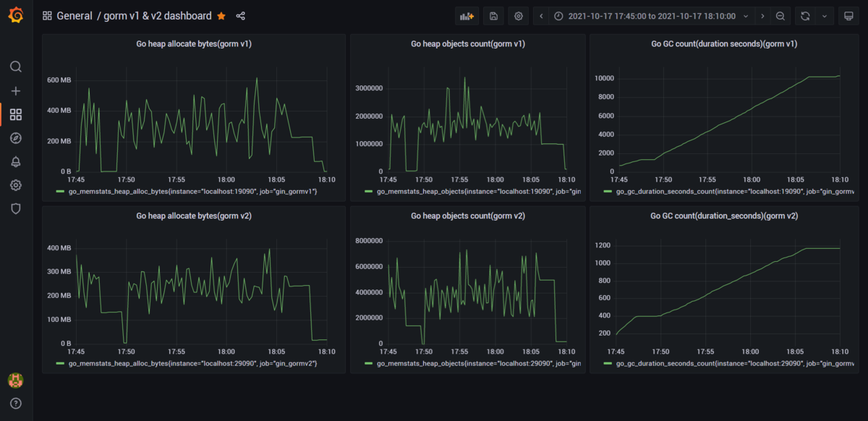
Task: Add a panel with the add-panel icon
Action: pyautogui.click(x=467, y=16)
